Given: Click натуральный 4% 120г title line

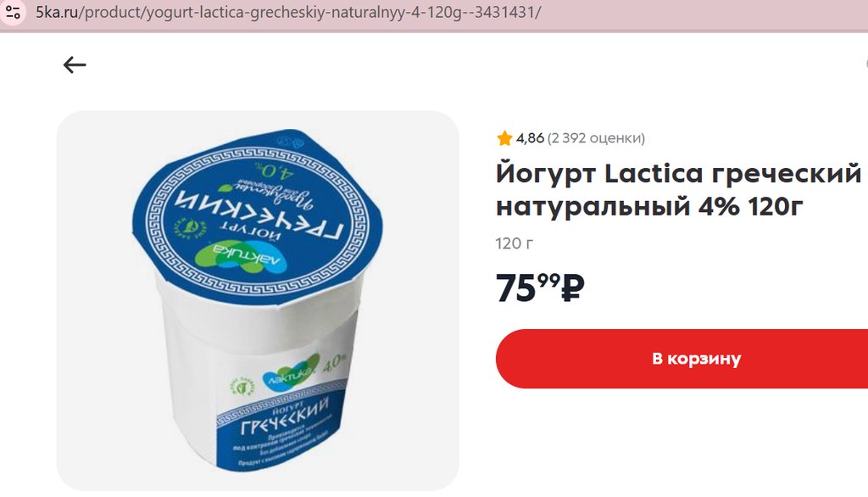Looking at the screenshot, I should (x=649, y=207).
